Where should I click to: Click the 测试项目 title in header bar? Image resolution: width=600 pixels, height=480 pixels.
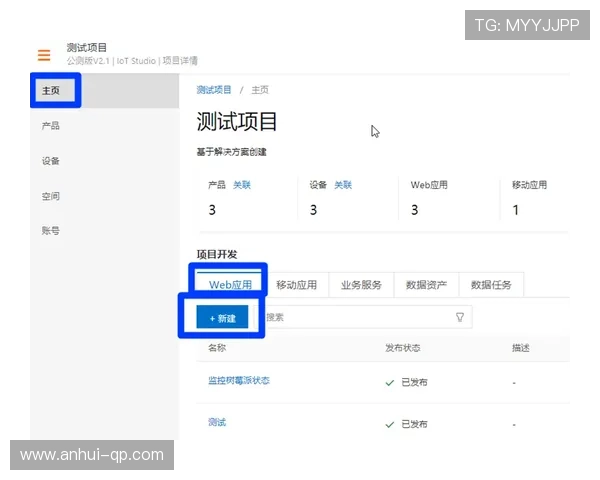tap(86, 47)
